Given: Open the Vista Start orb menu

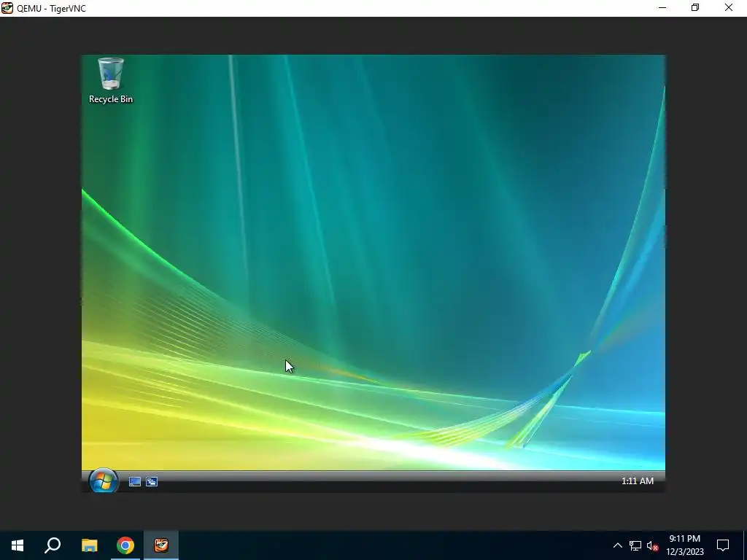Looking at the screenshot, I should [x=104, y=480].
